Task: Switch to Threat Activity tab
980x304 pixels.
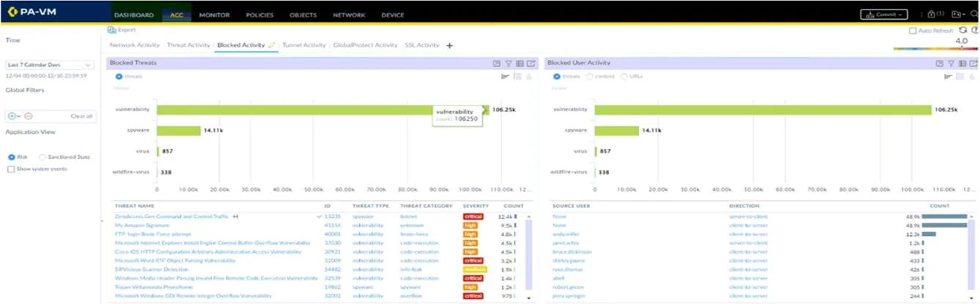Action: click(188, 45)
